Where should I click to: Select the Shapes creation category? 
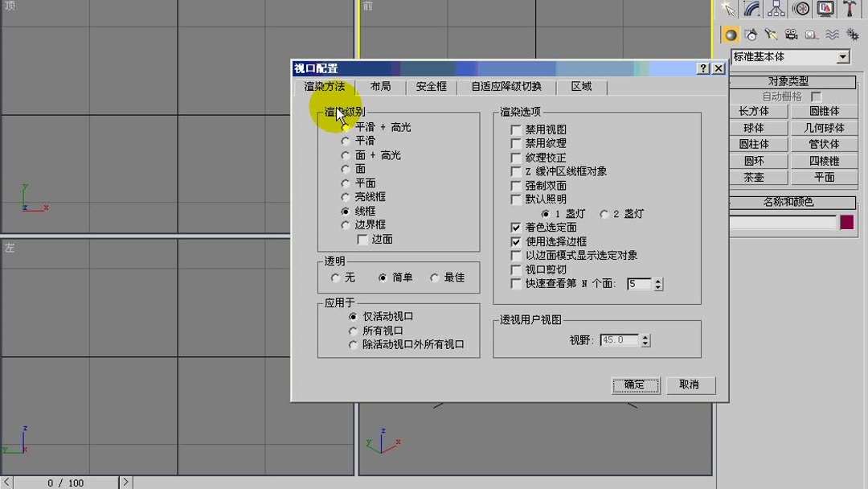point(751,35)
